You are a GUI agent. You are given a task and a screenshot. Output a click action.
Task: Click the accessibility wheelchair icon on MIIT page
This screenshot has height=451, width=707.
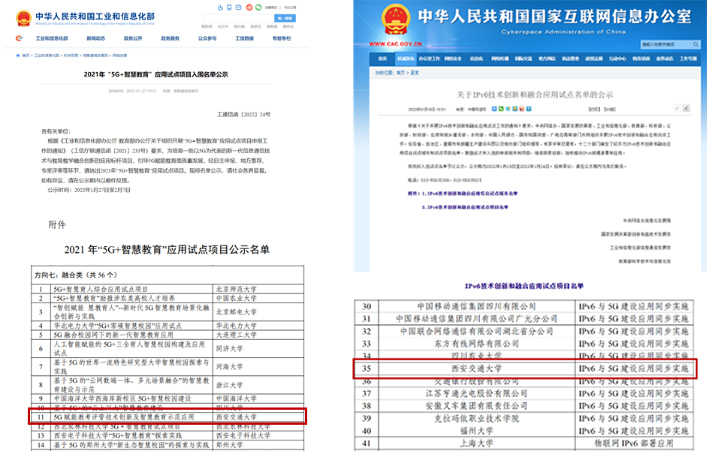click(x=220, y=8)
